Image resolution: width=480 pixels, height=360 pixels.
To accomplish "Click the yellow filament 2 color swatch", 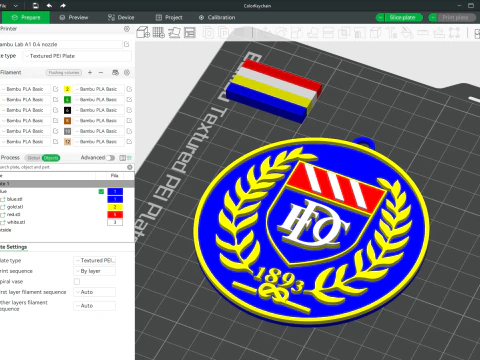I will pos(67,89).
